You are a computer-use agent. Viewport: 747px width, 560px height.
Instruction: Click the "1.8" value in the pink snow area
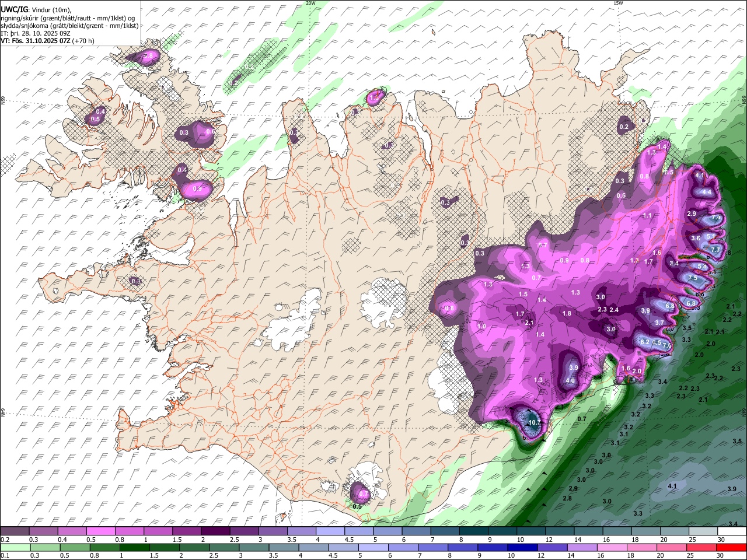click(567, 313)
